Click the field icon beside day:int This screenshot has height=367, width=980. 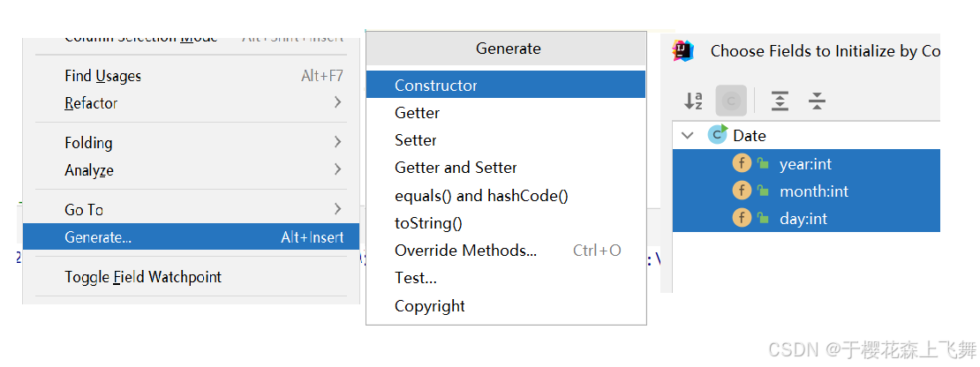tap(742, 218)
